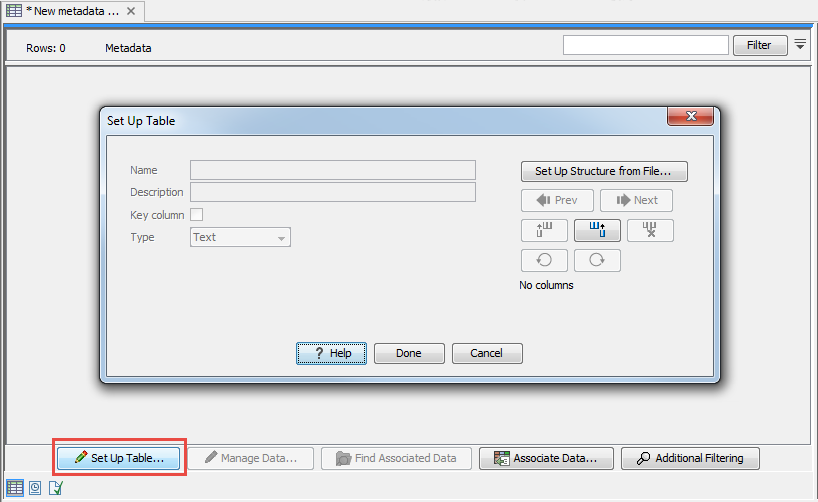Click the Additional Filtering button
Viewport: 818px width, 502px height.
[x=690, y=458]
